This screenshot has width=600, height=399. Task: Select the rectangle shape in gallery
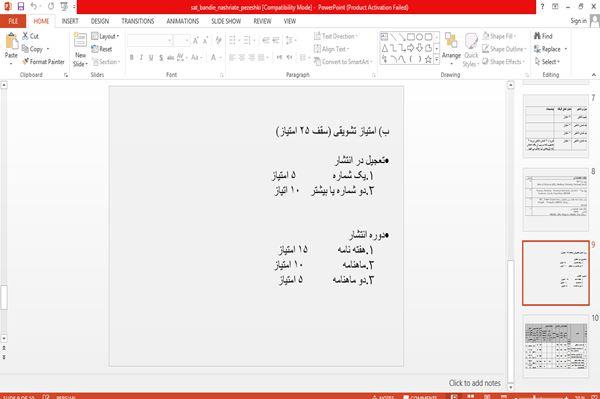point(411,37)
